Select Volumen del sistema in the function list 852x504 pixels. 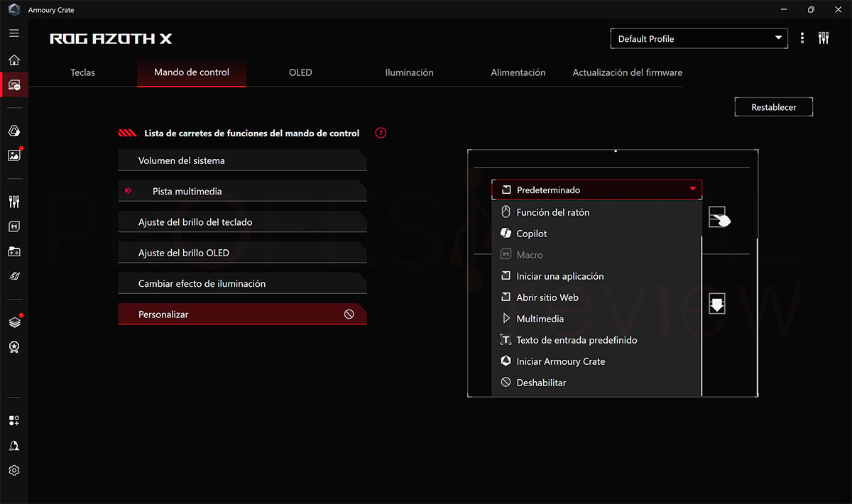[x=242, y=160]
